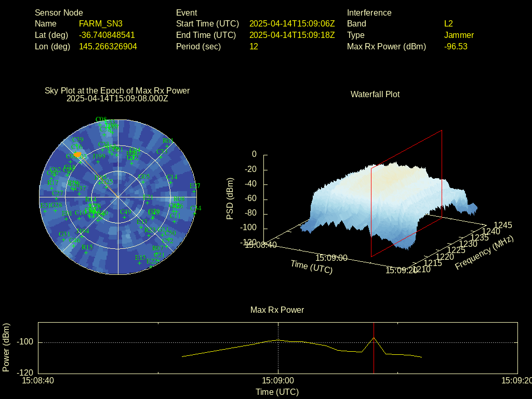Click the power spike peak in Max Rx Power

pos(374,338)
